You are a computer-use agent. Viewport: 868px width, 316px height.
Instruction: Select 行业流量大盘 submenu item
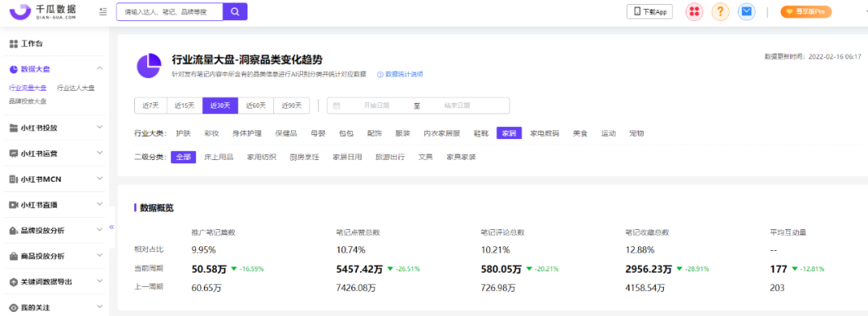click(x=27, y=88)
